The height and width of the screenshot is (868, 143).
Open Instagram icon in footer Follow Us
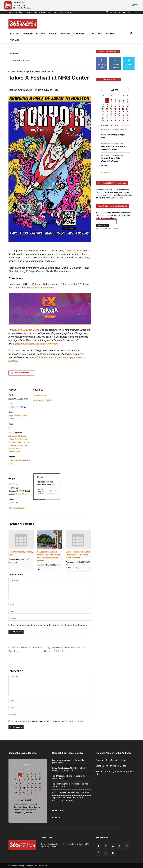[x=106, y=846]
